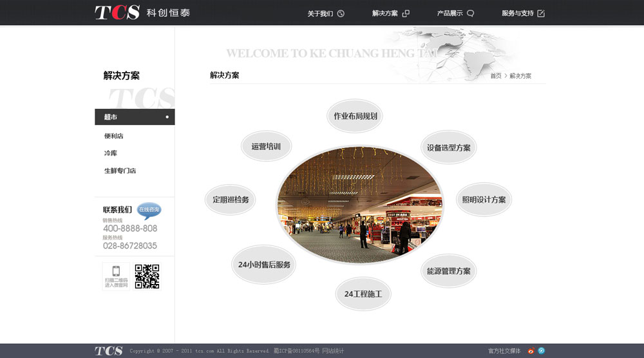This screenshot has height=358, width=644.
Task: Click the QR code image
Action: point(147,276)
